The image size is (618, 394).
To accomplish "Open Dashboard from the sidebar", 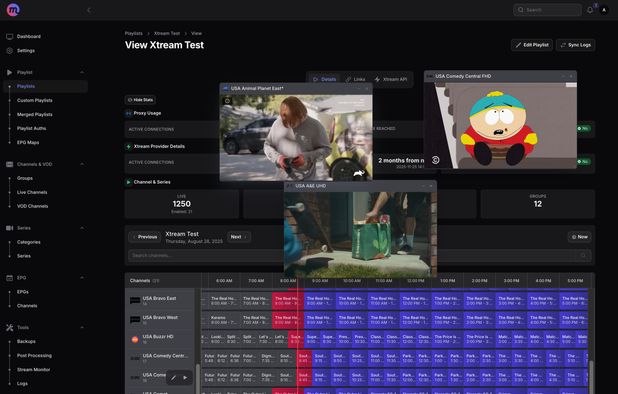I will (x=29, y=36).
